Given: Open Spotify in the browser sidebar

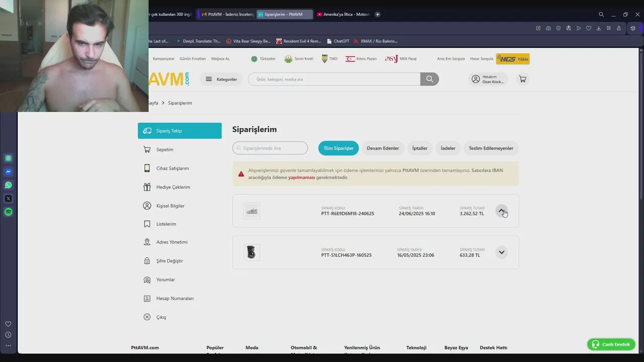Looking at the screenshot, I should coord(9,212).
